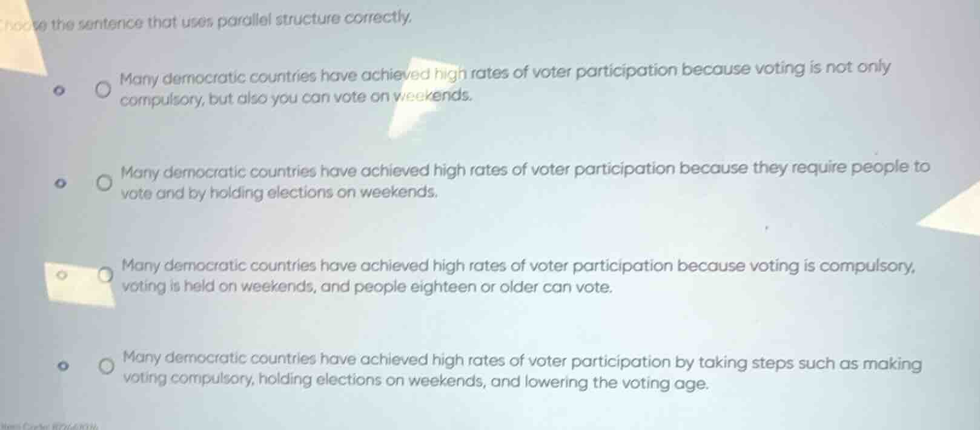Screen dimensions: 980x430
Task: Click the small dot icon beside the fourth answer
Action: point(60,366)
